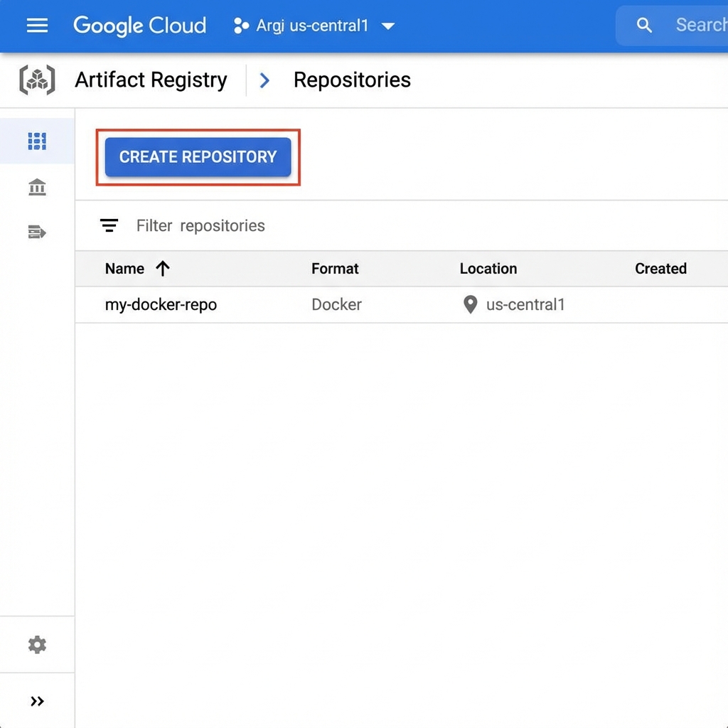Click the Google Cloud logo
The height and width of the screenshot is (728, 728).
[140, 26]
